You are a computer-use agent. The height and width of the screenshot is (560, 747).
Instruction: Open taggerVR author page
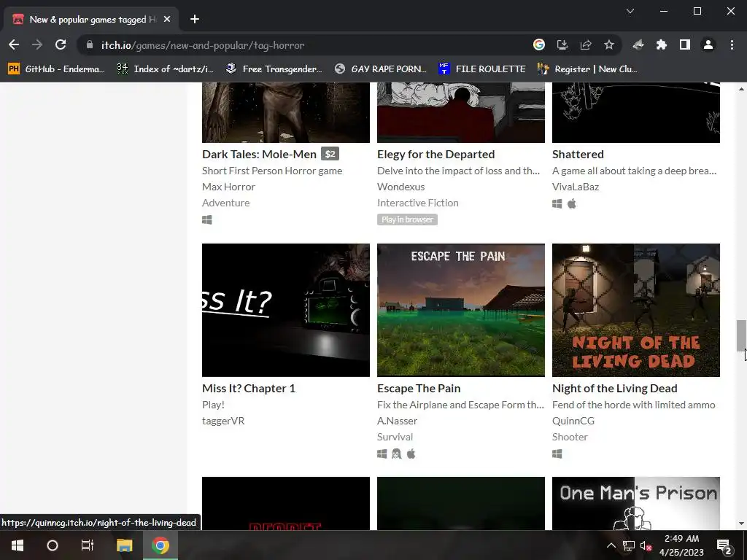(223, 421)
